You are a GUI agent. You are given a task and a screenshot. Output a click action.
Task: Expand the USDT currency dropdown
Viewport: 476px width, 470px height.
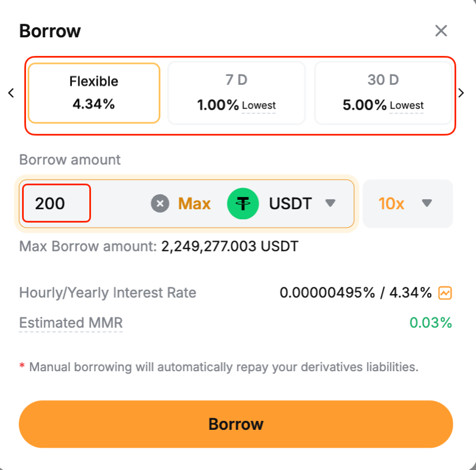pos(331,203)
